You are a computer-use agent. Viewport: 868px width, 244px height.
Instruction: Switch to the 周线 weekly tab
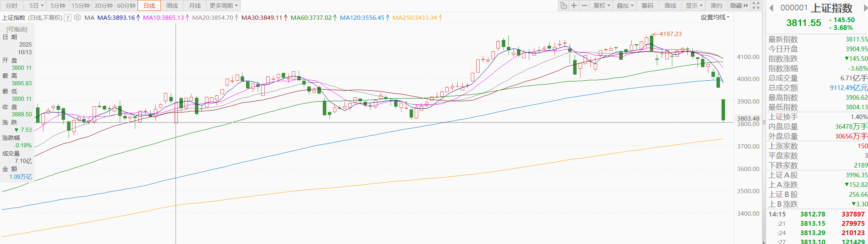(x=172, y=5)
